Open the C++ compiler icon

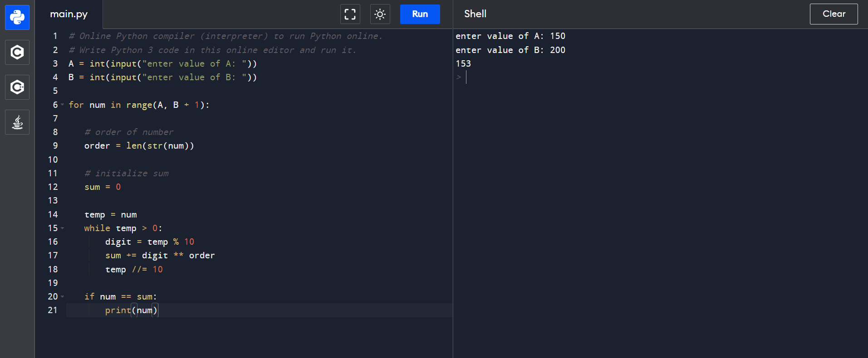click(x=17, y=87)
